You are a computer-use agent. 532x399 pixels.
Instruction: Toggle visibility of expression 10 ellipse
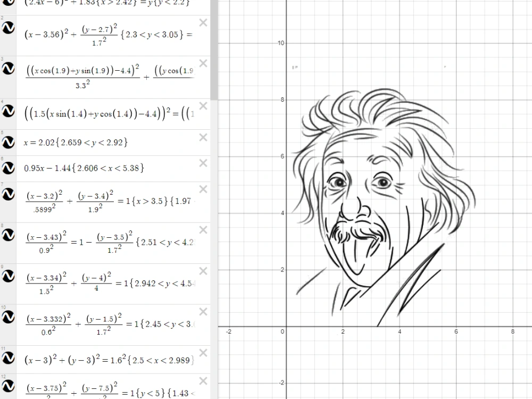click(x=8, y=317)
